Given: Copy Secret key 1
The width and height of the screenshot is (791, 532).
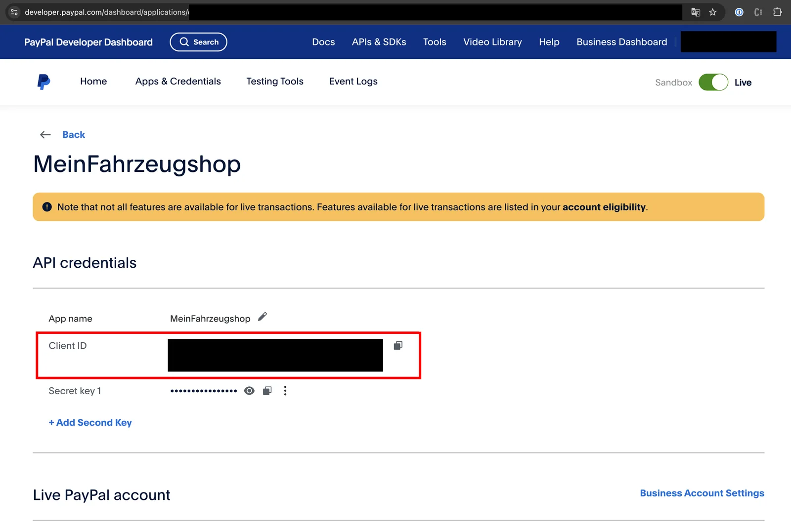Looking at the screenshot, I should (267, 391).
